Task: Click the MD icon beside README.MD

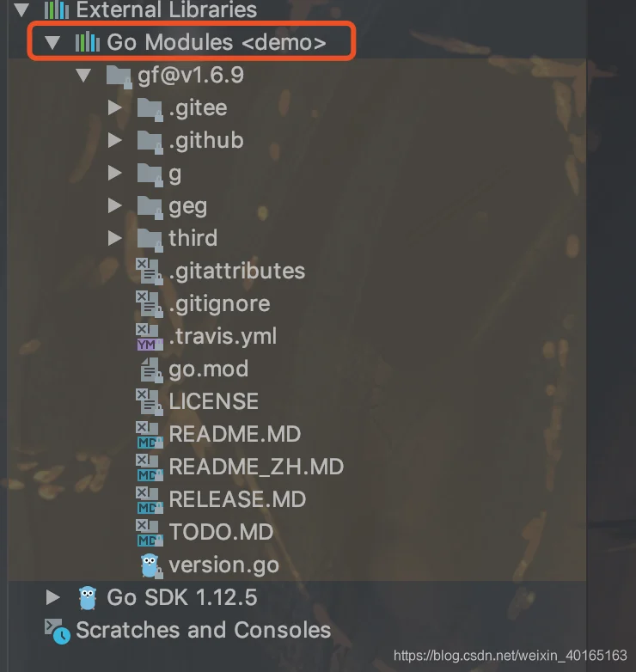Action: point(150,435)
